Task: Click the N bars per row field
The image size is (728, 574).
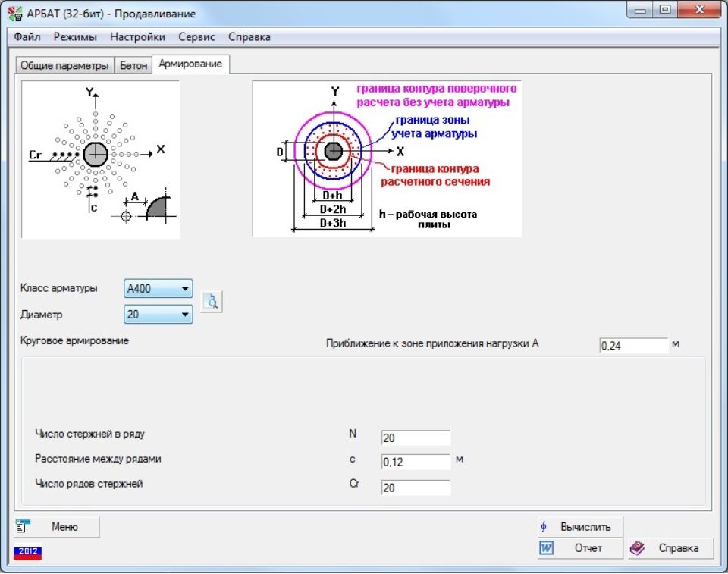Action: (x=416, y=438)
